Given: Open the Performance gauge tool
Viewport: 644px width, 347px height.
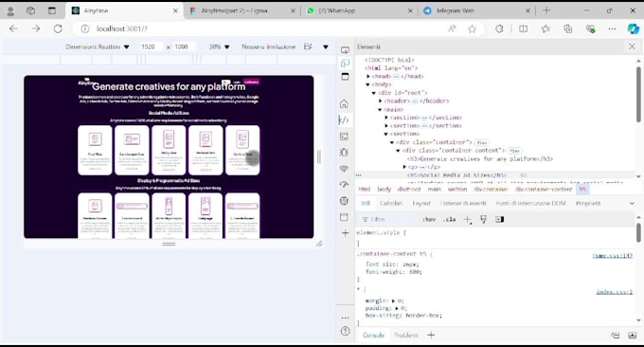Looking at the screenshot, I should tap(344, 184).
